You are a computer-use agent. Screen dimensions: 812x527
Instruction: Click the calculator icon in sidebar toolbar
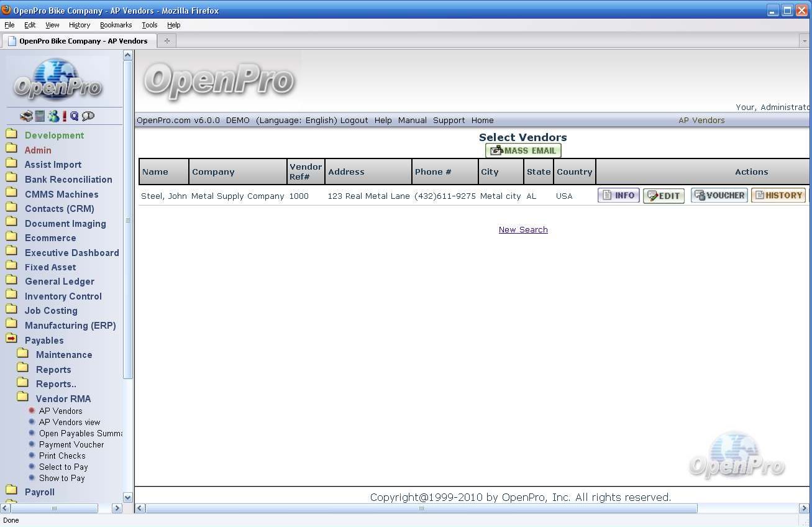(40, 116)
